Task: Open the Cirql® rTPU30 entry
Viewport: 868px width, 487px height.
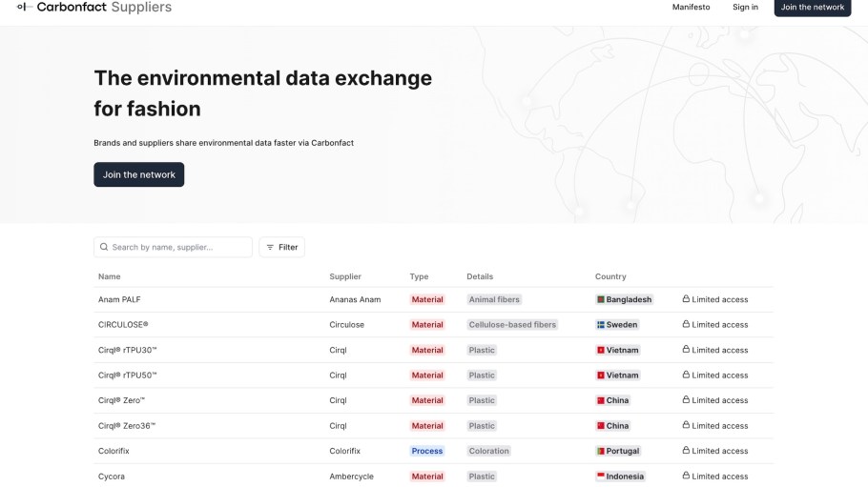Action: click(127, 351)
